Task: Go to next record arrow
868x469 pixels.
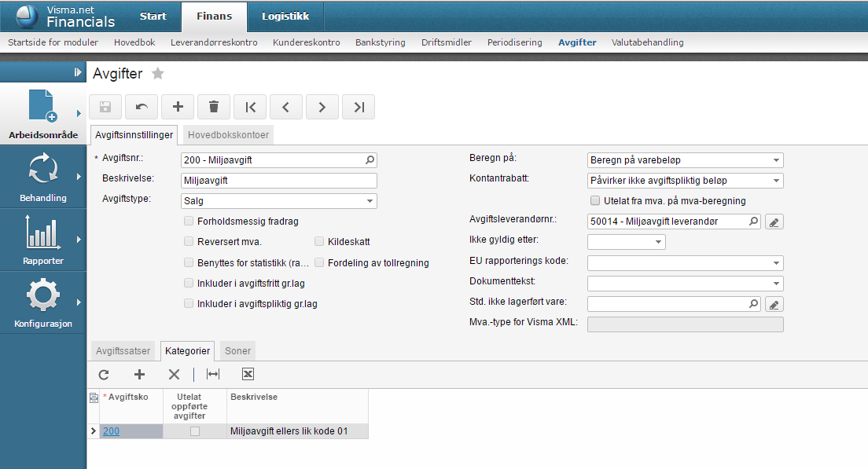Action: click(x=322, y=107)
